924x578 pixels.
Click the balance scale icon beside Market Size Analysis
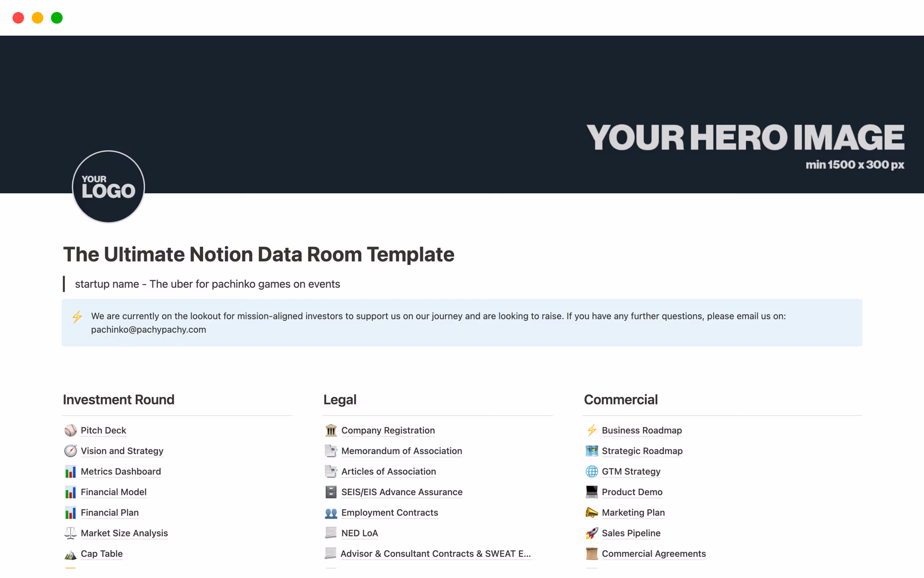click(70, 533)
